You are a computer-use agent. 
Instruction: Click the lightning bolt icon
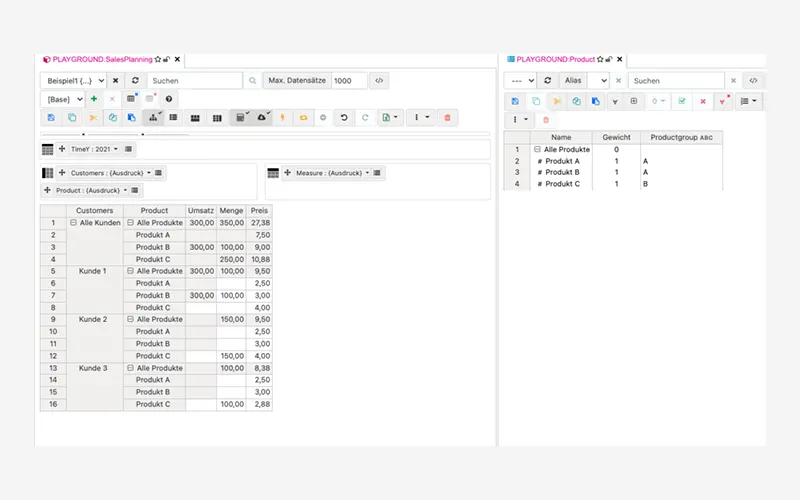pyautogui.click(x=282, y=118)
